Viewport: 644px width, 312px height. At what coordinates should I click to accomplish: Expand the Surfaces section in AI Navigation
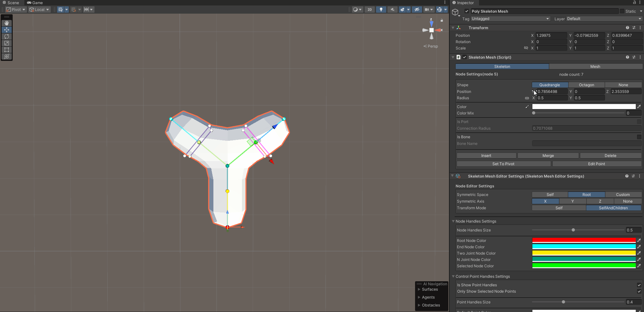point(419,289)
